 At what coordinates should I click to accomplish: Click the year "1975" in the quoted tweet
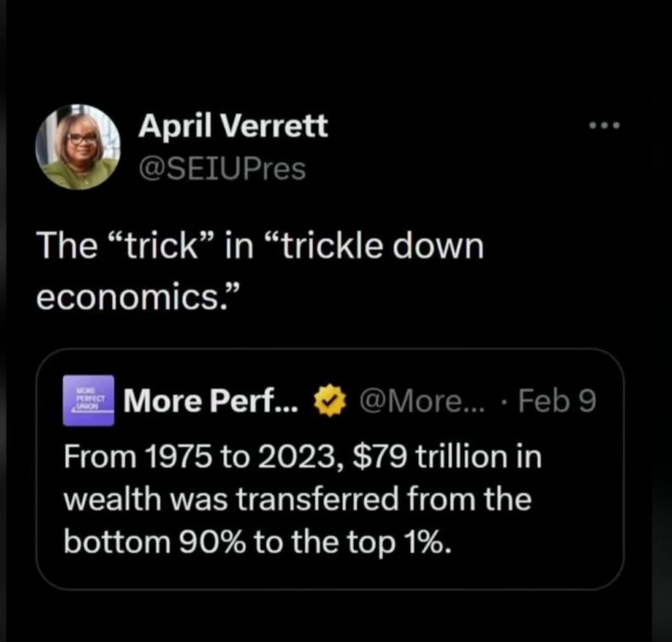click(x=184, y=457)
